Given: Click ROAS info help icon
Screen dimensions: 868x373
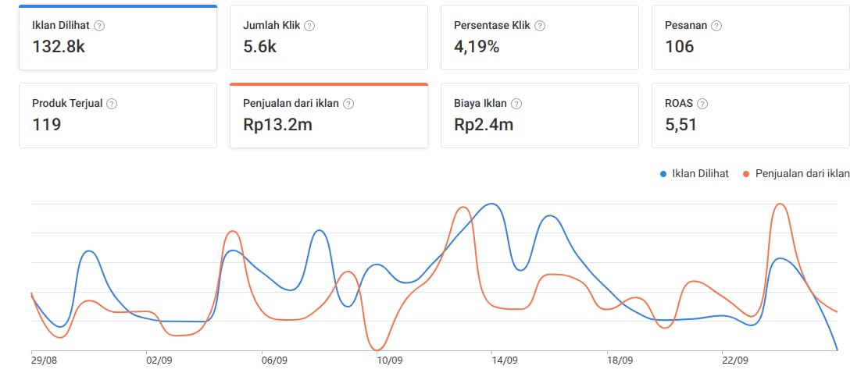Looking at the screenshot, I should (702, 103).
